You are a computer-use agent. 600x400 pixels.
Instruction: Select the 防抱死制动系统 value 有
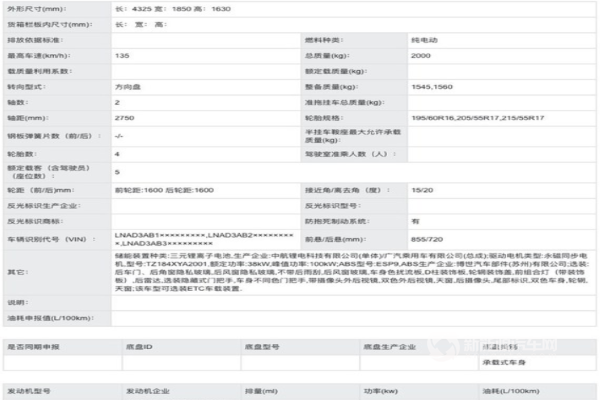coord(416,221)
